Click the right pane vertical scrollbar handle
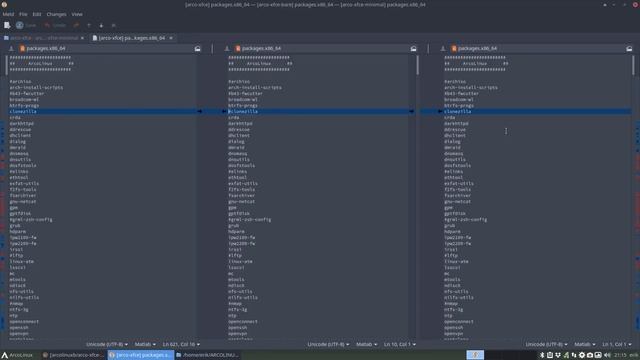Screen dimensions: 640x360 coord(633,65)
